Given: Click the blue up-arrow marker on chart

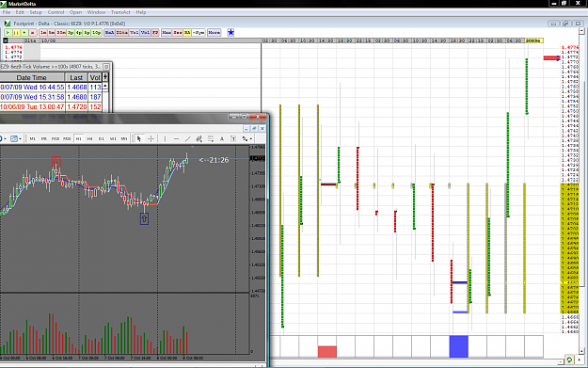Looking at the screenshot, I should (x=144, y=218).
